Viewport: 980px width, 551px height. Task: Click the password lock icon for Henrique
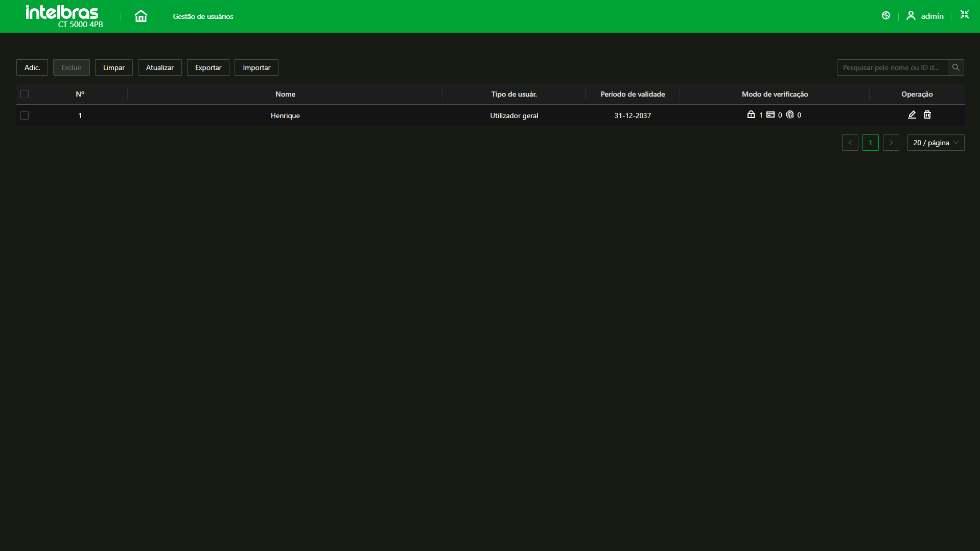751,115
